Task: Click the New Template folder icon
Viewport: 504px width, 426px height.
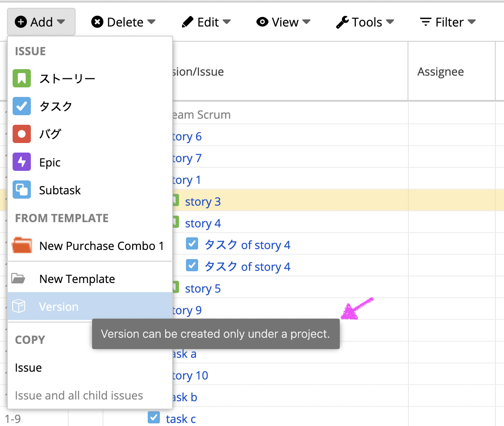Action: click(x=18, y=279)
